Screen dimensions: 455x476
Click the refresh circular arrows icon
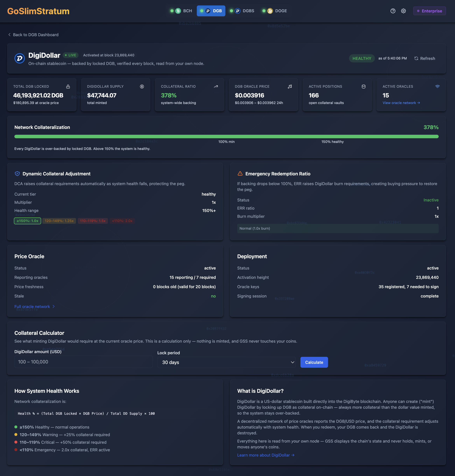point(416,59)
